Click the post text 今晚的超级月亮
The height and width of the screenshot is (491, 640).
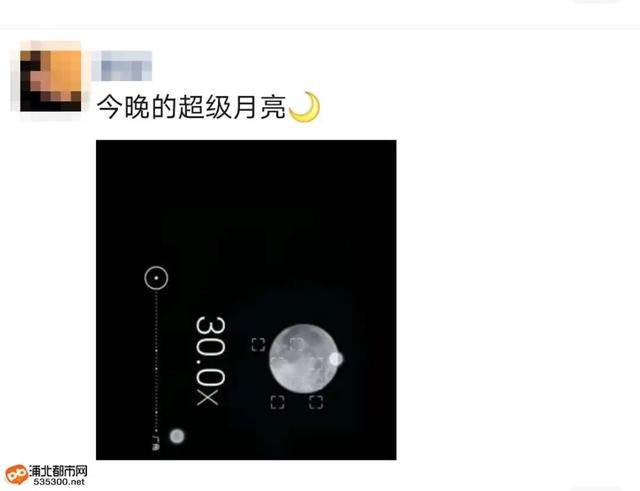tap(191, 107)
